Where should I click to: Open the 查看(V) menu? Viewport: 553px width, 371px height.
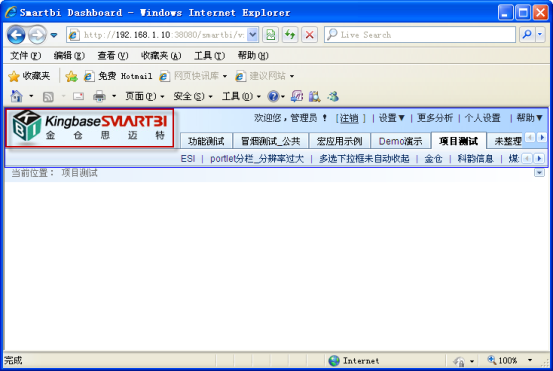click(113, 55)
